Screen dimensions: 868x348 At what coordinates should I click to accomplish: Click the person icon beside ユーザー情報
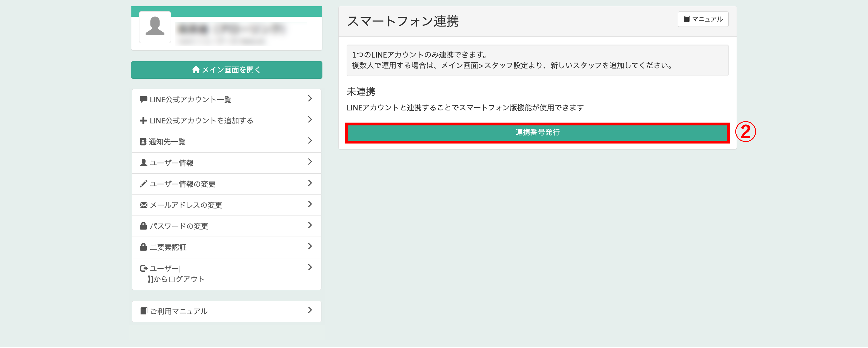(143, 163)
